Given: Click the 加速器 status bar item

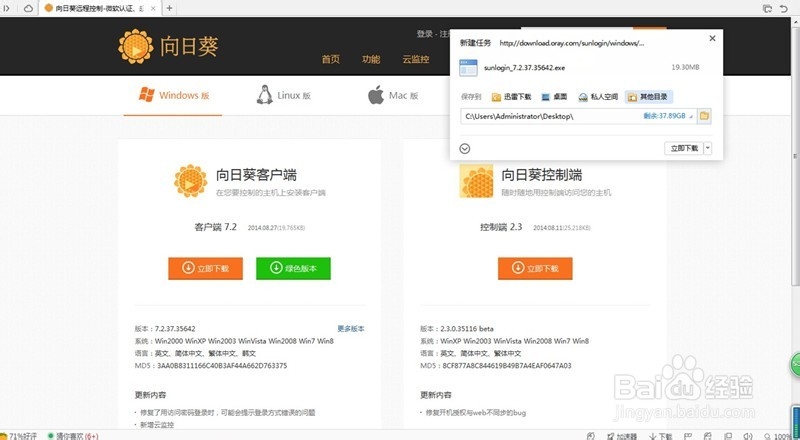Looking at the screenshot, I should pyautogui.click(x=621, y=436).
